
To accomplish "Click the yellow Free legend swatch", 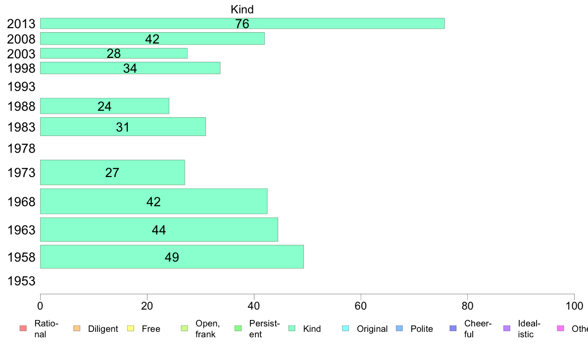I will (131, 328).
